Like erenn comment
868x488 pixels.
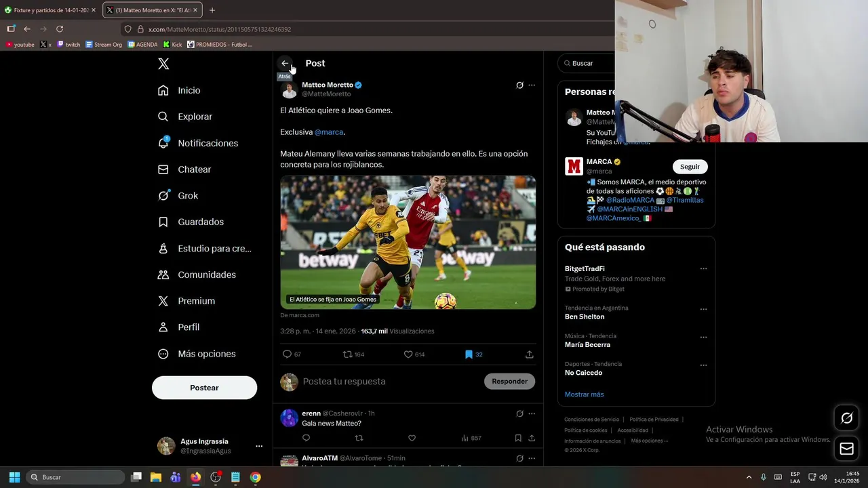pos(412,438)
